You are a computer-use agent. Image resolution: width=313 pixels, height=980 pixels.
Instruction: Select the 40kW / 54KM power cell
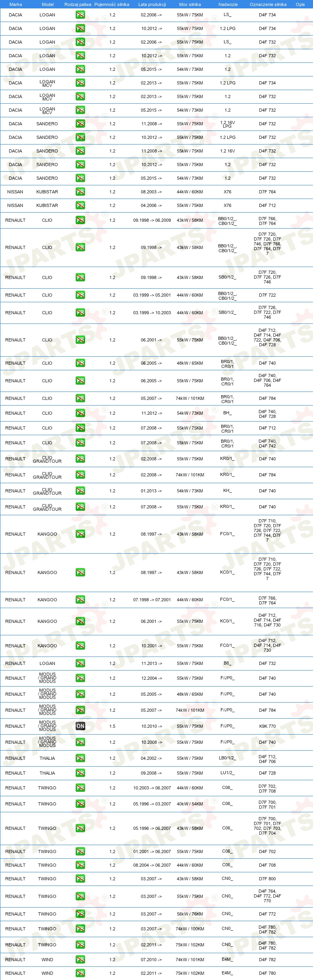190,803
